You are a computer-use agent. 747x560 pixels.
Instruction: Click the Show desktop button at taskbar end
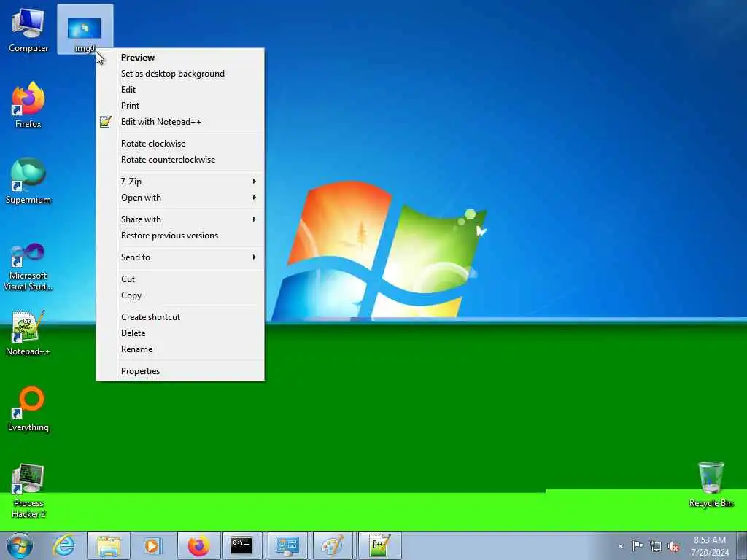(x=742, y=546)
